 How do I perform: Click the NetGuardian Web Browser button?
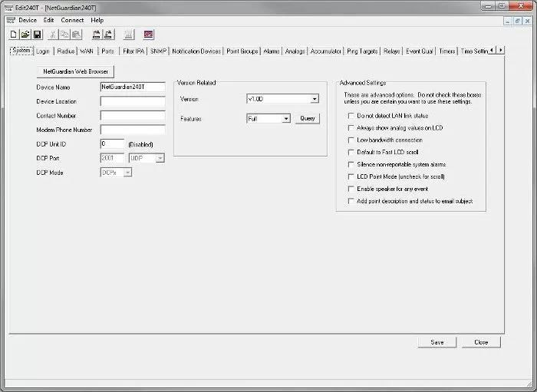(75, 71)
